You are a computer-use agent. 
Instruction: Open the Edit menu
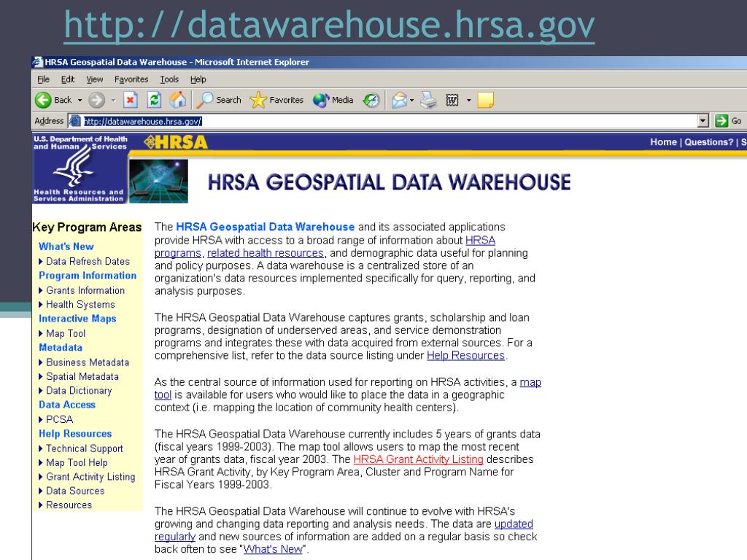68,79
